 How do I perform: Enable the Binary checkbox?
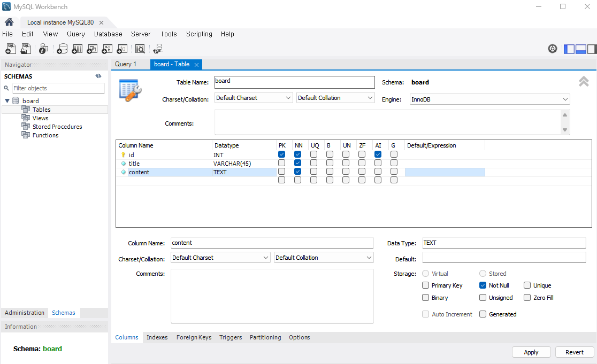(426, 297)
